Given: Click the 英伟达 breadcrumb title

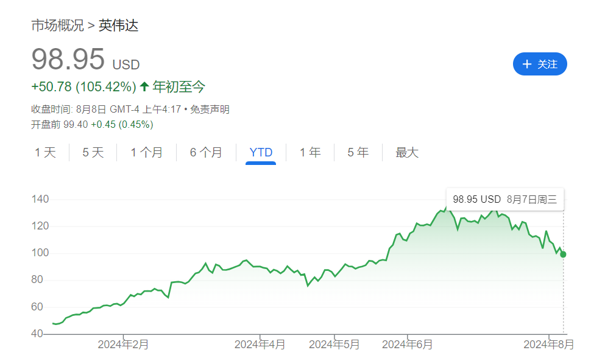Looking at the screenshot, I should pos(118,26).
